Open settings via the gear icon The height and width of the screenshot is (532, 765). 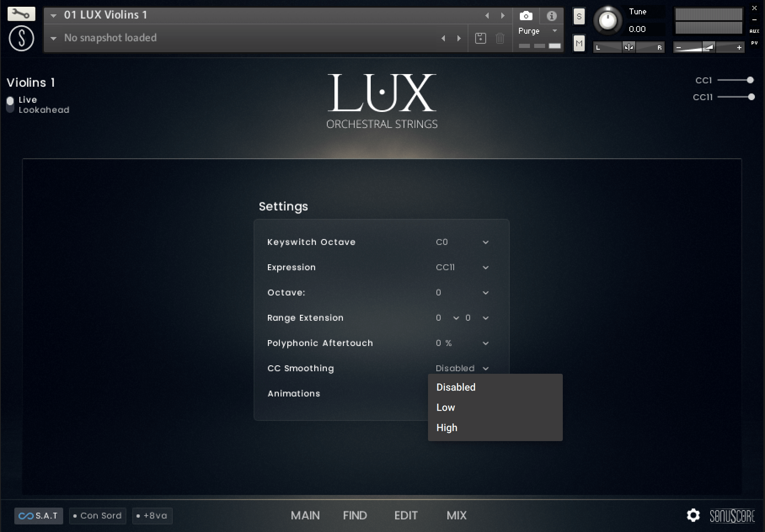(693, 515)
